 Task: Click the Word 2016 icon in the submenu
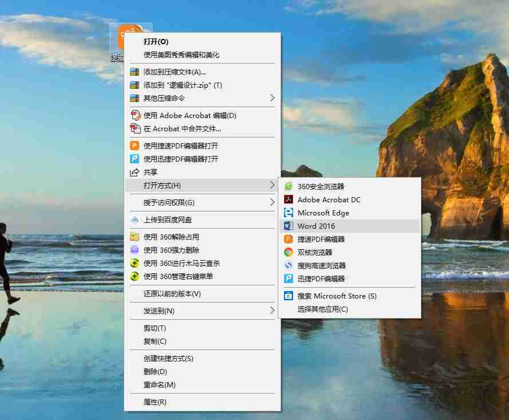pos(288,226)
